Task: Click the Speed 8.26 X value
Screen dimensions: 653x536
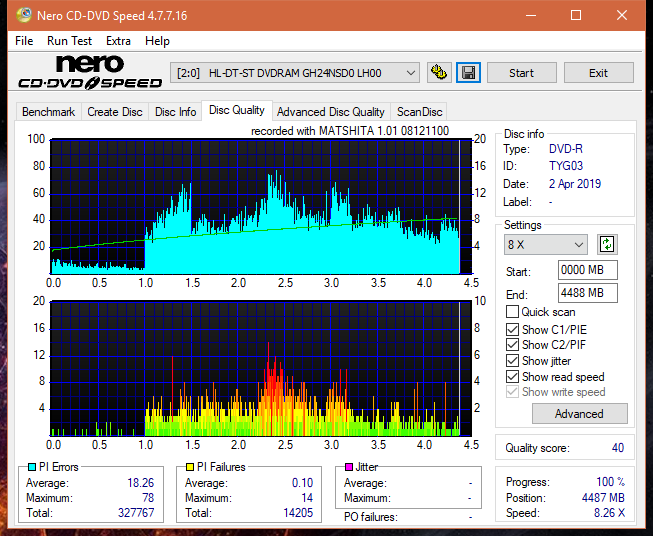Action: click(x=609, y=512)
